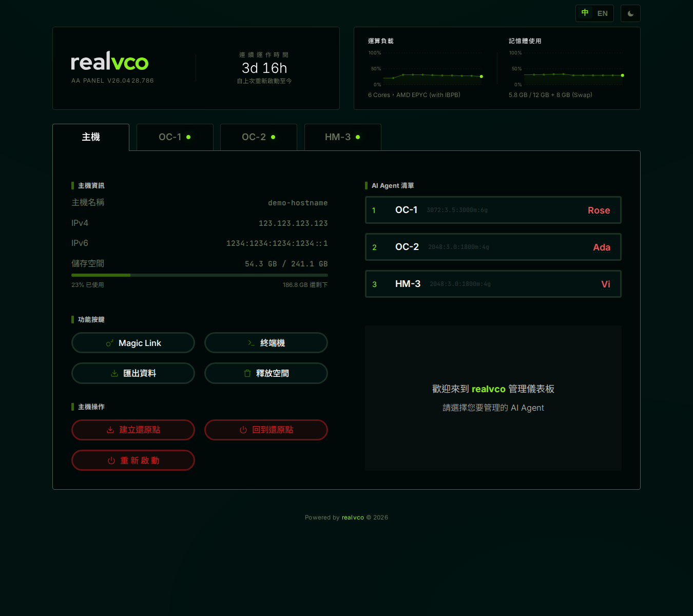Click the HM-3 tab green status dot
693x616 pixels.
tap(358, 137)
